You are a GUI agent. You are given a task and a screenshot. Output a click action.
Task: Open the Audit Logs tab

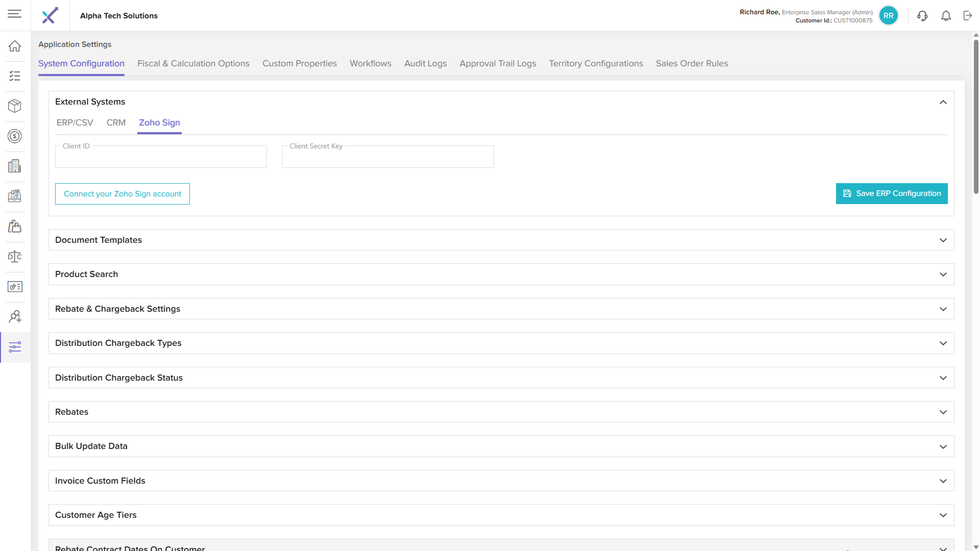425,64
